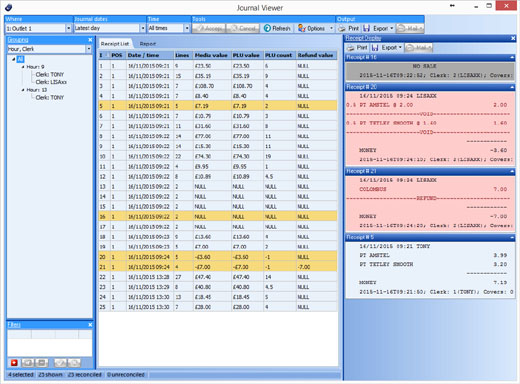Open the Receipt Display Export dropdown arrow
Viewport: 520px width, 384px height.
(400, 48)
